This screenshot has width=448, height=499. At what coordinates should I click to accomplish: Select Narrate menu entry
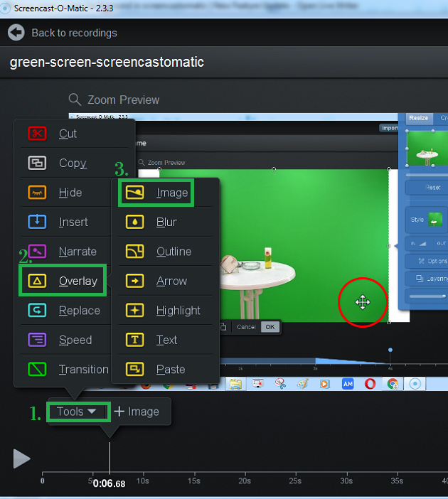66,252
